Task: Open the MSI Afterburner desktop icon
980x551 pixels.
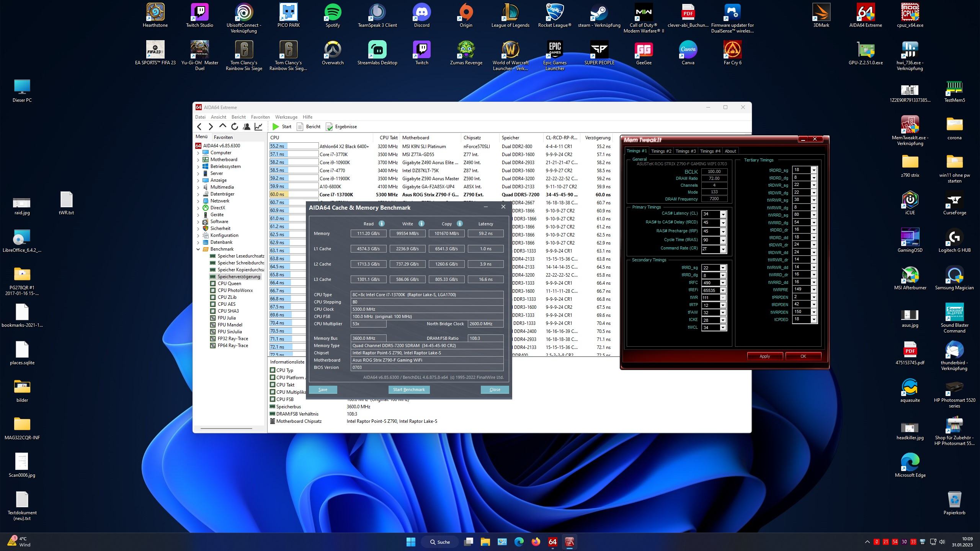Action: (910, 278)
